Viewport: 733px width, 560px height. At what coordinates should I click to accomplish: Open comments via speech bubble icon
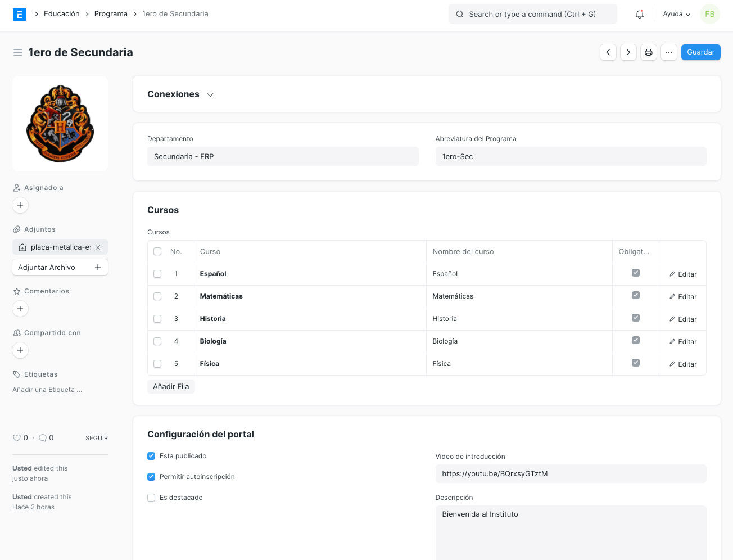(x=42, y=438)
